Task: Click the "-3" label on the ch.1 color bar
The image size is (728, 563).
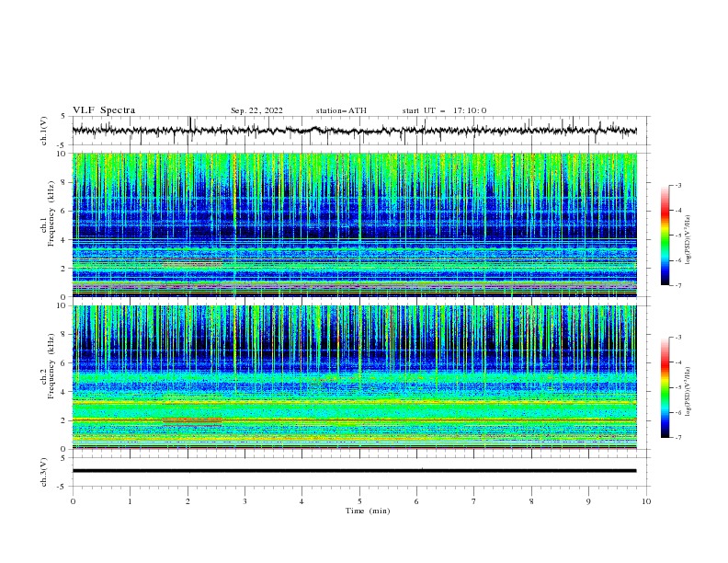Action: (x=677, y=185)
